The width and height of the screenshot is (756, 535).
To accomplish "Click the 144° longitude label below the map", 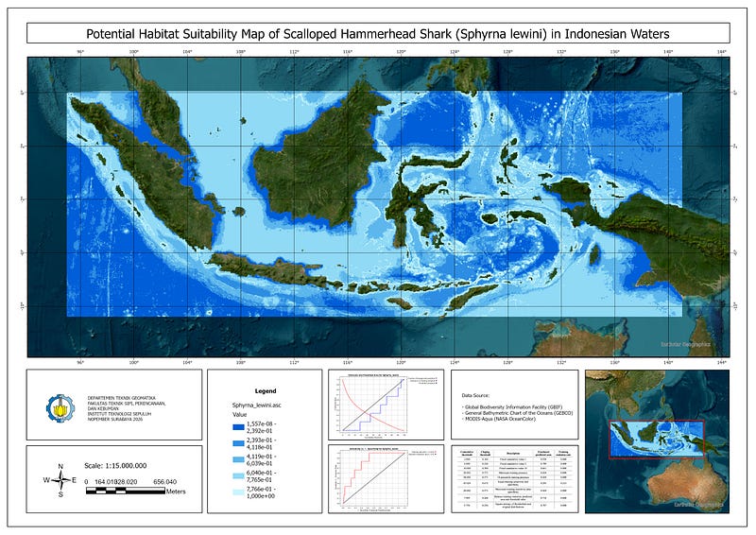I will pyautogui.click(x=721, y=362).
